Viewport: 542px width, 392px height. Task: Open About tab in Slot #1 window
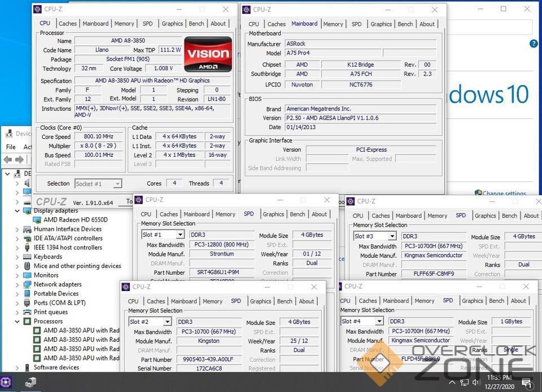319,214
